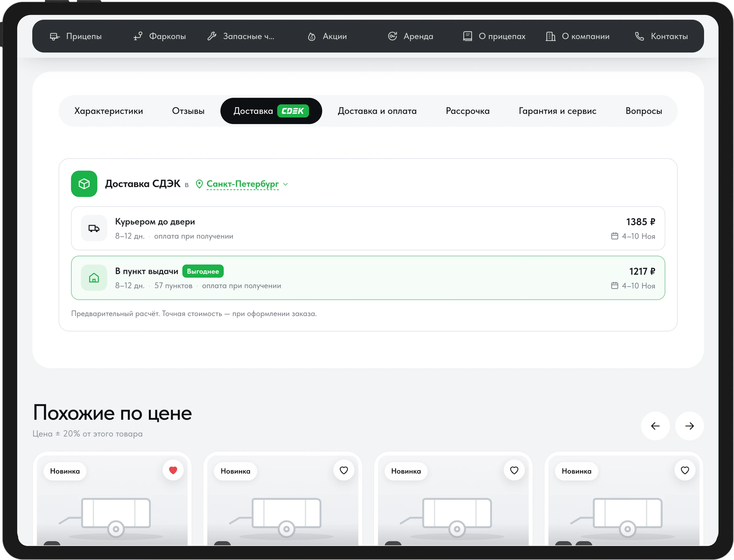Add fourth product card to favorites
734x560 pixels.
[x=685, y=470]
